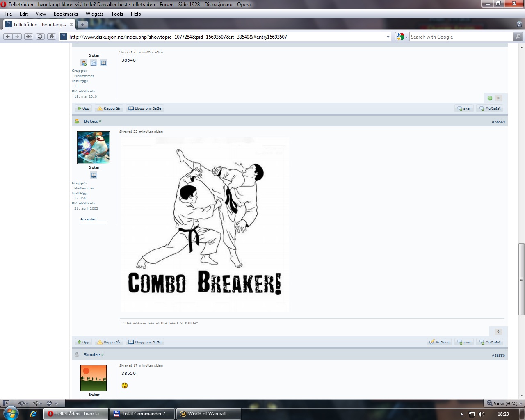Click the fast forward navigation button

point(28,37)
